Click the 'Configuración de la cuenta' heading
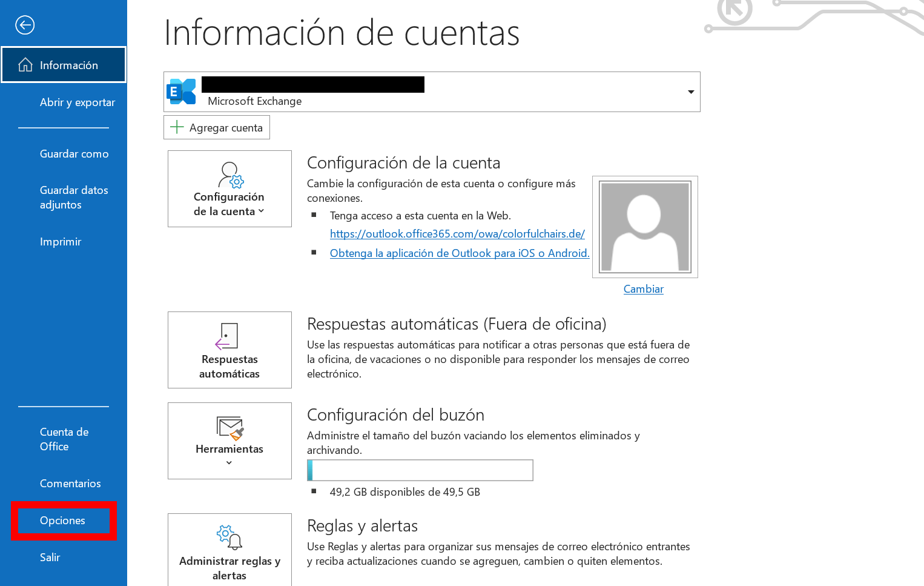This screenshot has height=586, width=924. 404,163
